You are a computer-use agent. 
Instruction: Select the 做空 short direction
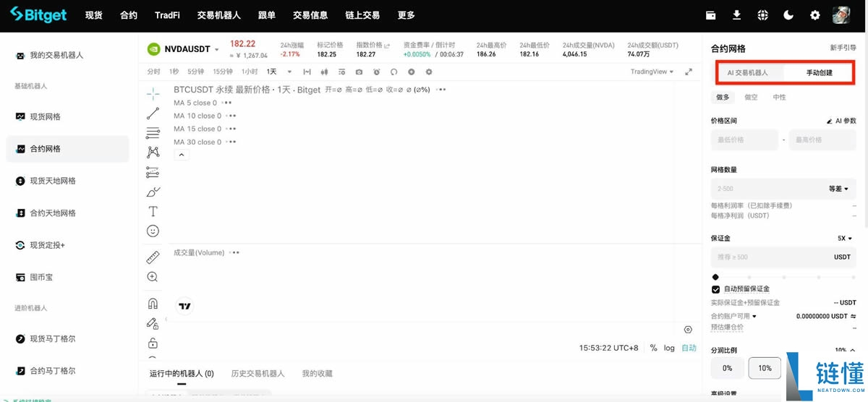click(x=752, y=97)
